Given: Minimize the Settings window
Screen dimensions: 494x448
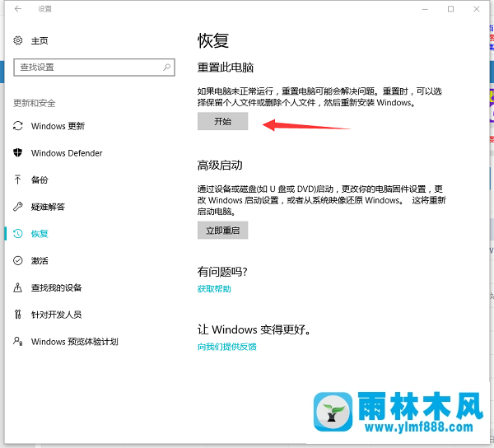Looking at the screenshot, I should 425,9.
